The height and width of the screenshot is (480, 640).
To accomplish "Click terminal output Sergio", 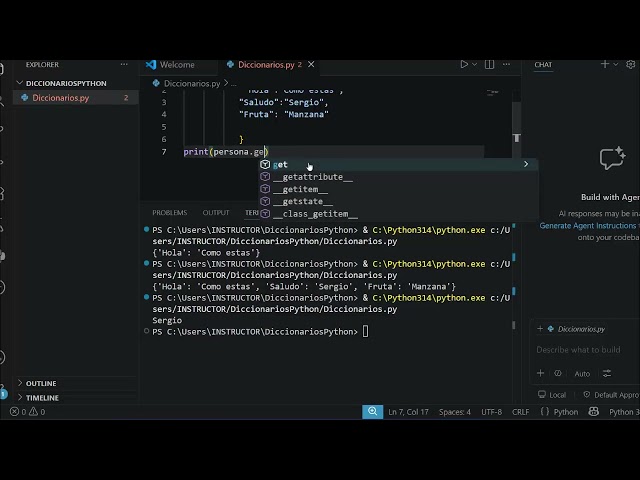I will tap(167, 320).
